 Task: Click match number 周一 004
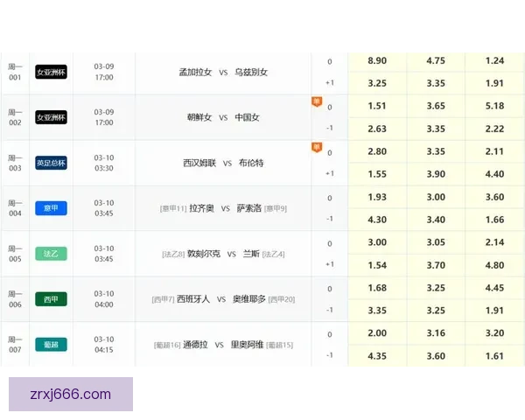[15, 208]
